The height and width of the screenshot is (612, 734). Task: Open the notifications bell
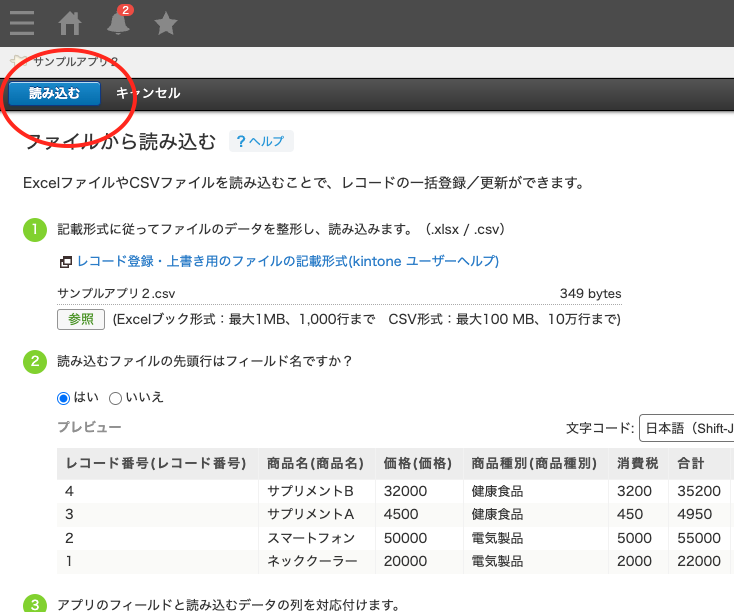[118, 22]
